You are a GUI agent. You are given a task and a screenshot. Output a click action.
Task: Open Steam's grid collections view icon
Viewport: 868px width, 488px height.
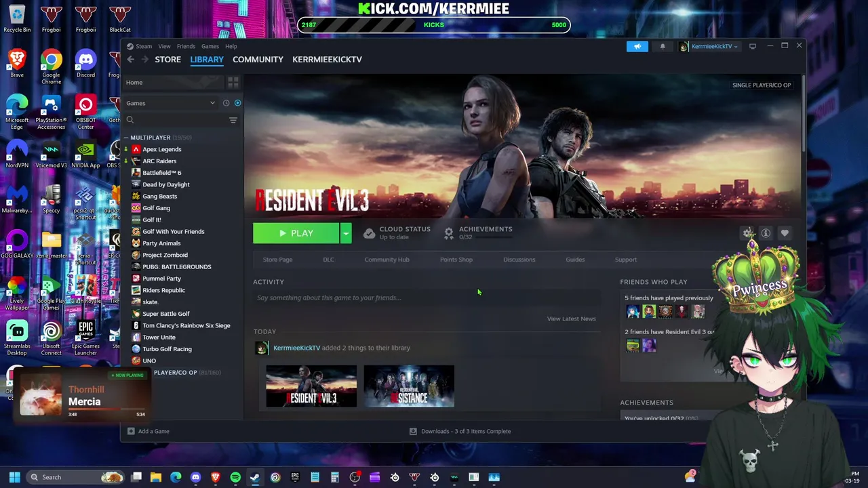point(233,82)
